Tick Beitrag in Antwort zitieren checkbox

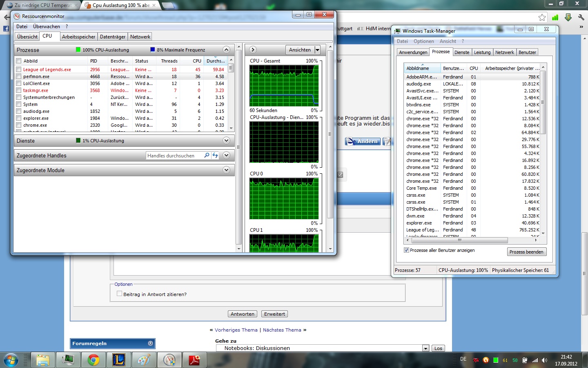point(119,294)
